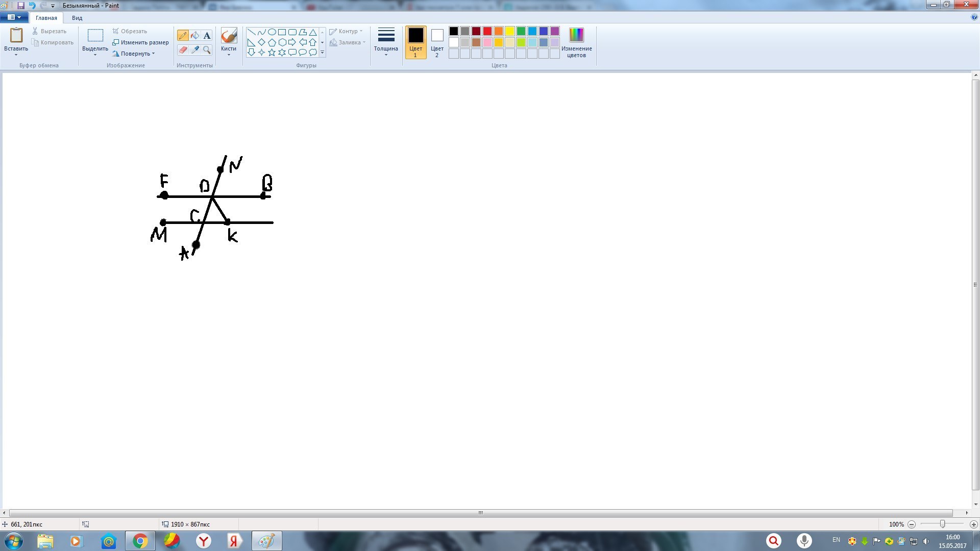This screenshot has width=980, height=551.
Task: Select the Fill with color bucket tool
Action: pyautogui.click(x=195, y=35)
